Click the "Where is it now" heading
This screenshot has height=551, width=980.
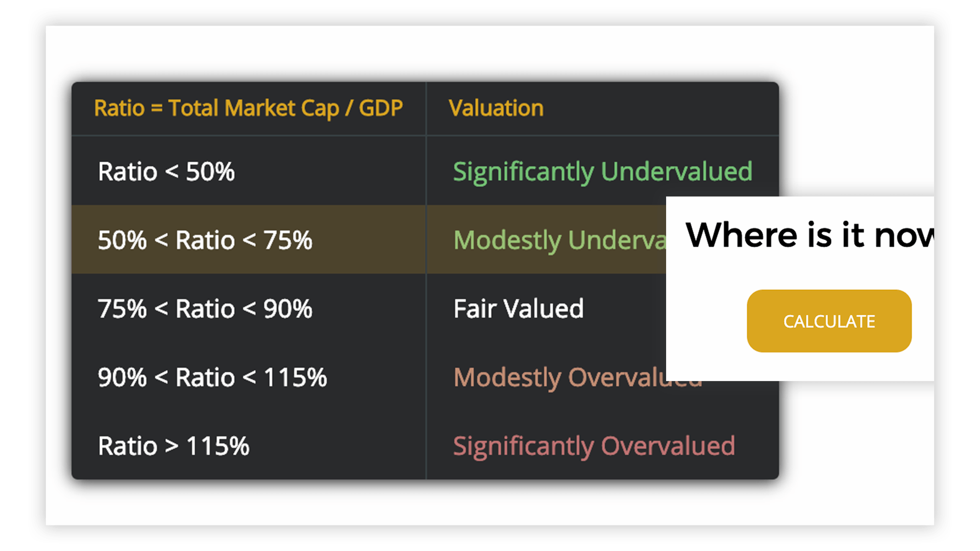coord(810,235)
